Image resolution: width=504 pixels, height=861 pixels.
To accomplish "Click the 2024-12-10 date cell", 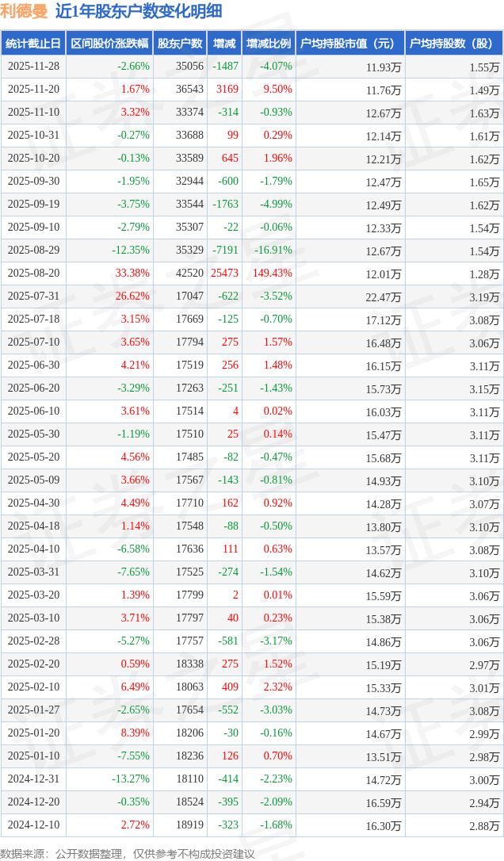I will [33, 825].
